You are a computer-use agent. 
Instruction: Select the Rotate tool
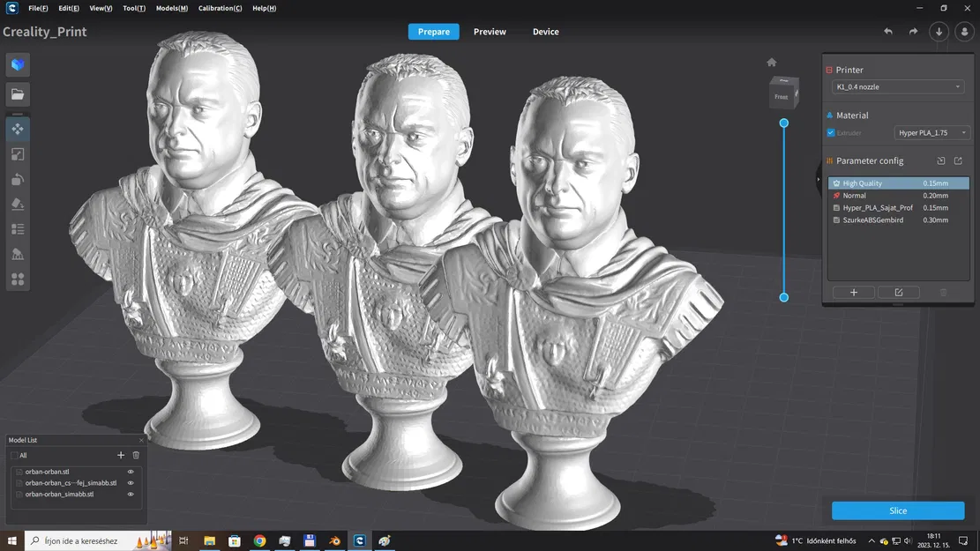pyautogui.click(x=18, y=179)
